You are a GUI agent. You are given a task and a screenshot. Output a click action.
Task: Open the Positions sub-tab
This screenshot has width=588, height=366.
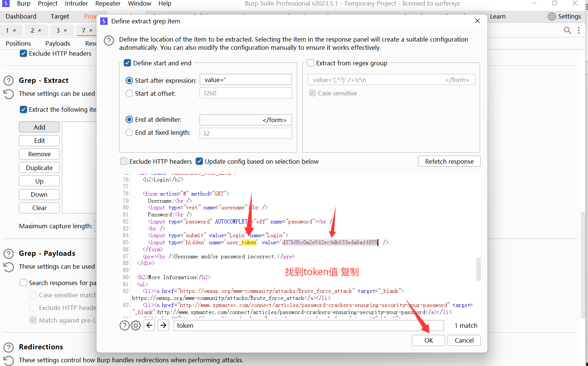pyautogui.click(x=18, y=43)
